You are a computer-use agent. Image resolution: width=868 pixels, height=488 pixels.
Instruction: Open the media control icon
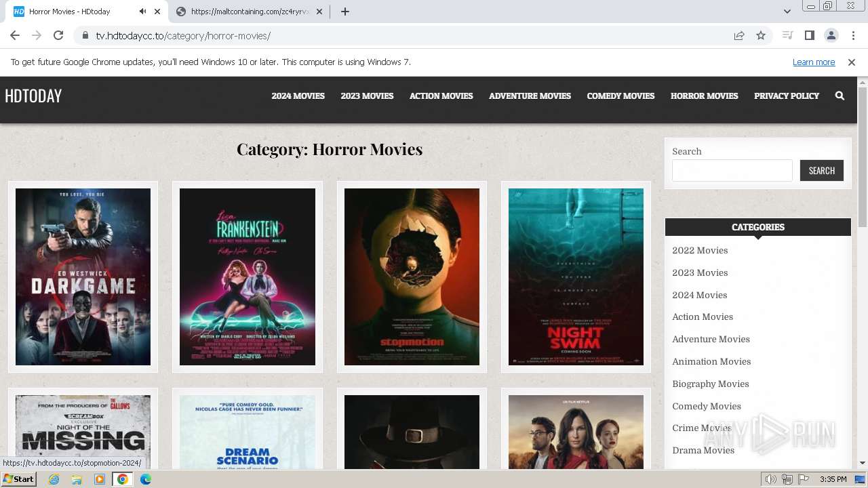point(787,36)
